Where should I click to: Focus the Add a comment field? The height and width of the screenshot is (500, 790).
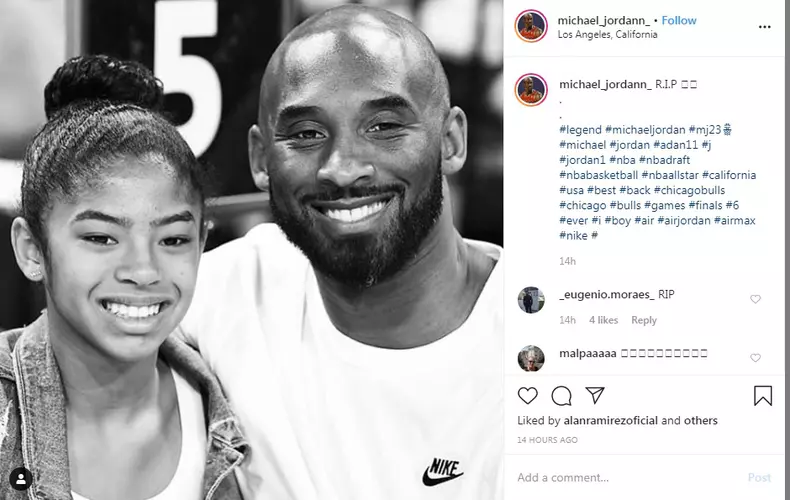625,477
